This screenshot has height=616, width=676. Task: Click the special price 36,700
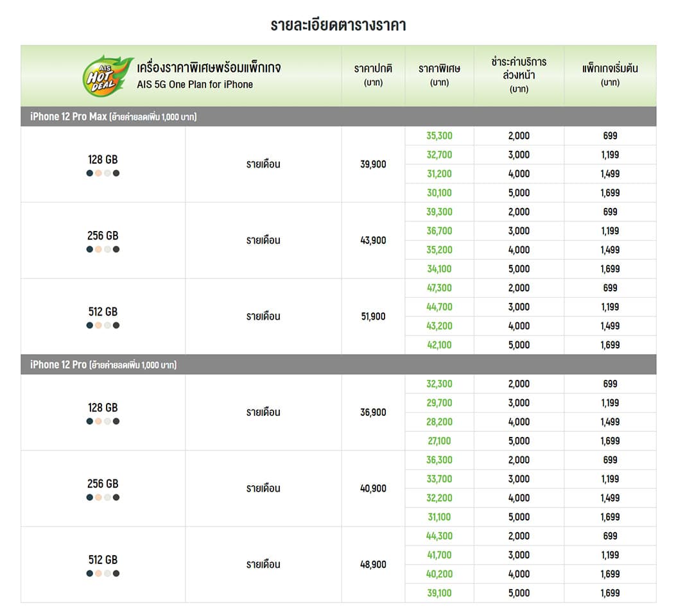tap(439, 231)
